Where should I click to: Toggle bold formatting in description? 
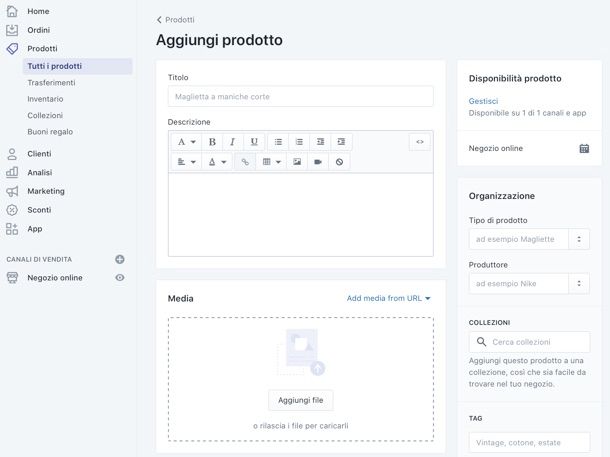pyautogui.click(x=212, y=142)
